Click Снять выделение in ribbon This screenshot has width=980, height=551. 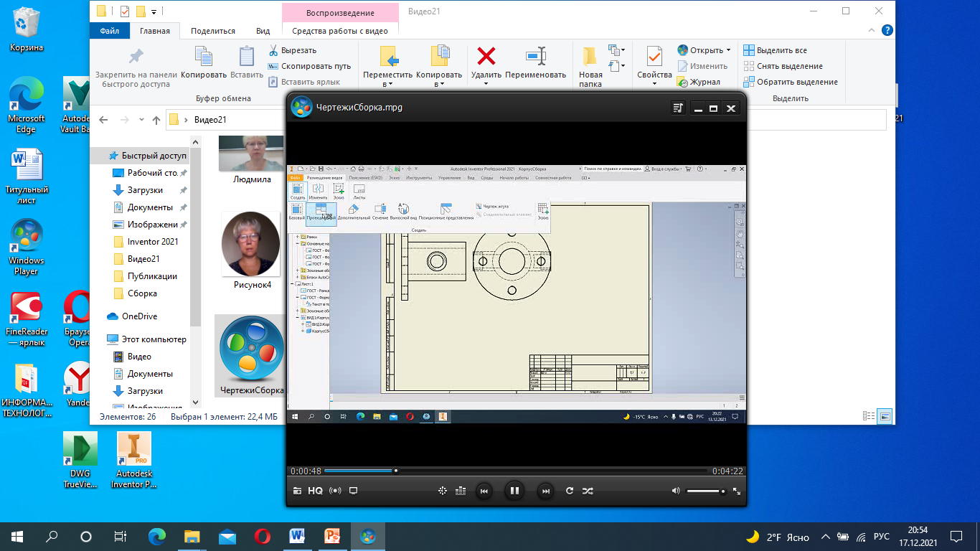click(x=783, y=66)
